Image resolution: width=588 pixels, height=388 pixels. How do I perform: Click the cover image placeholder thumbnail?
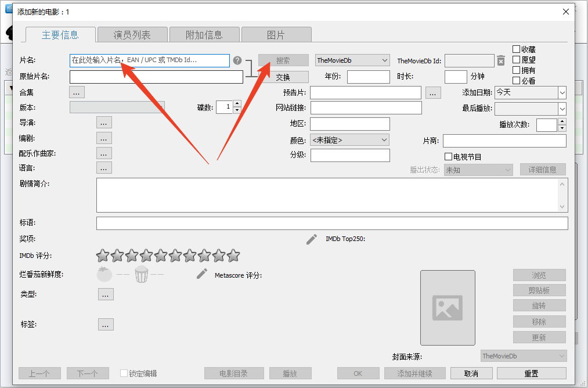(448, 308)
